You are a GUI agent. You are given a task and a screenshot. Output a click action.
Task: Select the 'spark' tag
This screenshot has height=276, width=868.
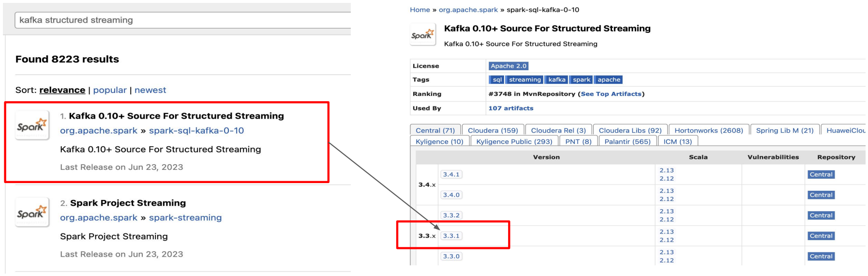pos(582,80)
